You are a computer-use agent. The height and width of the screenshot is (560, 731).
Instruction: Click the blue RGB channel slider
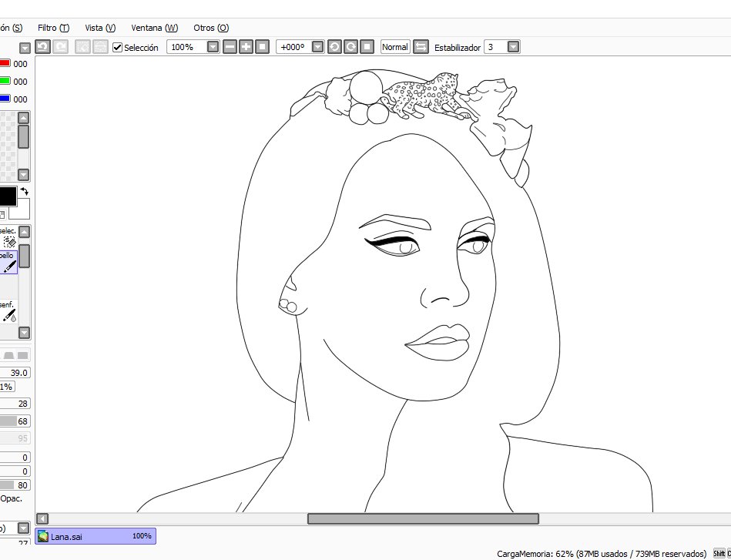point(5,99)
